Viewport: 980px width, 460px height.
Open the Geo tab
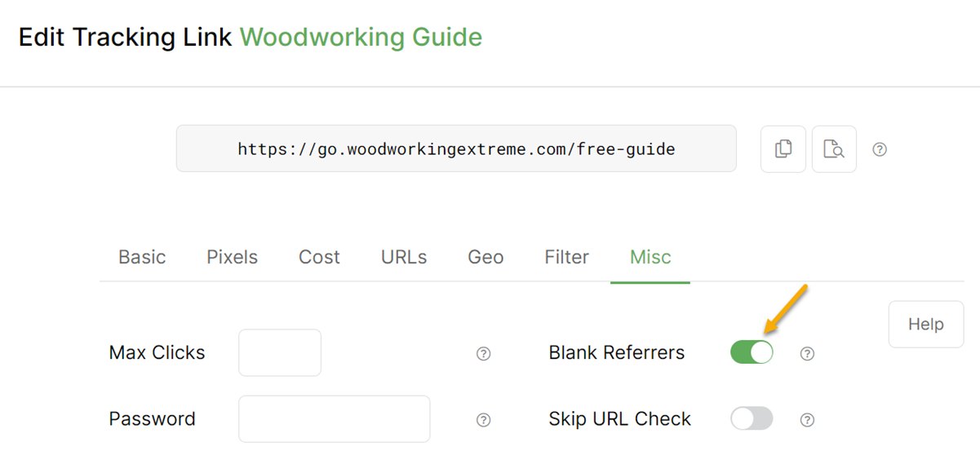(x=486, y=257)
